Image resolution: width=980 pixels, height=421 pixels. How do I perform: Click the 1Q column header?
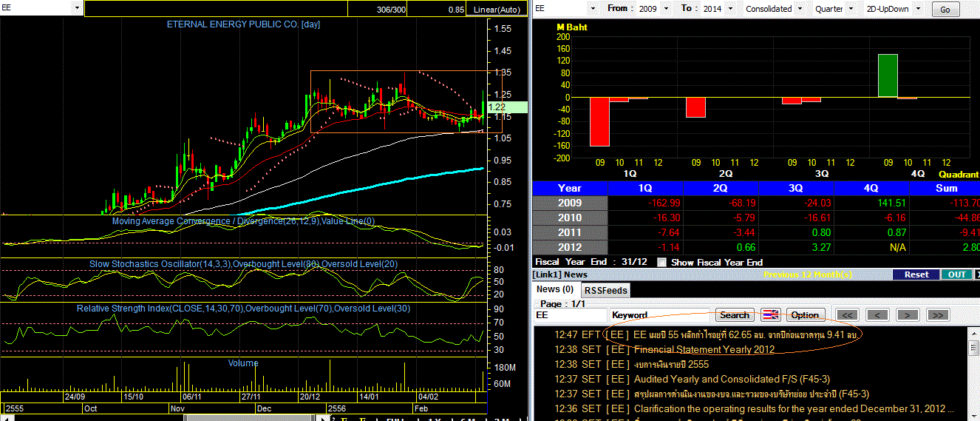(x=644, y=188)
